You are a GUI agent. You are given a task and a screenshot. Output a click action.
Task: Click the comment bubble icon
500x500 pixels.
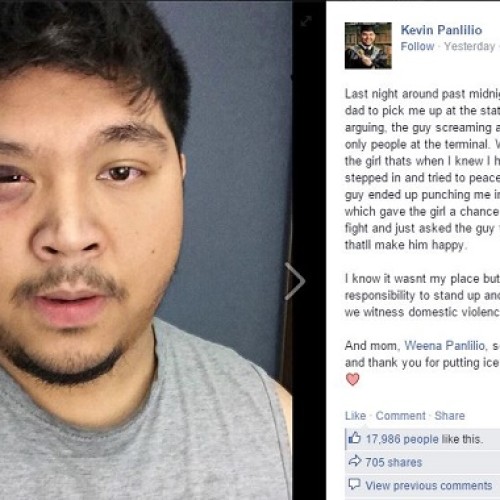(354, 484)
